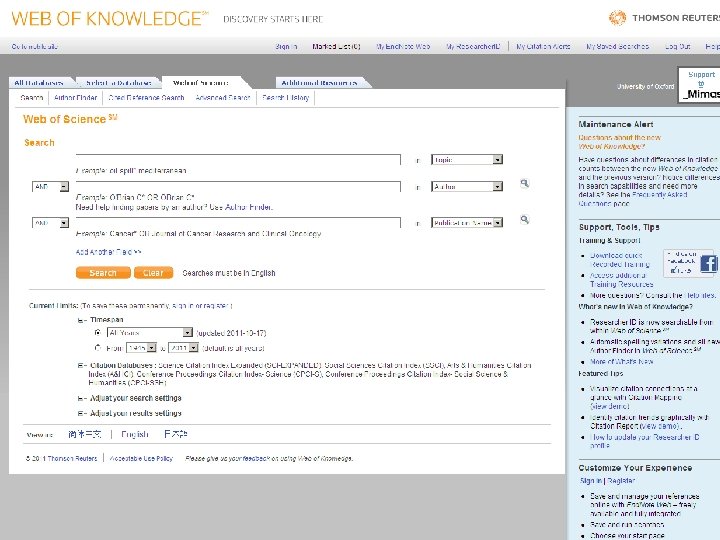Open How to update your ResearcherID profile
Viewport: 720px width, 540px height.
[645, 441]
